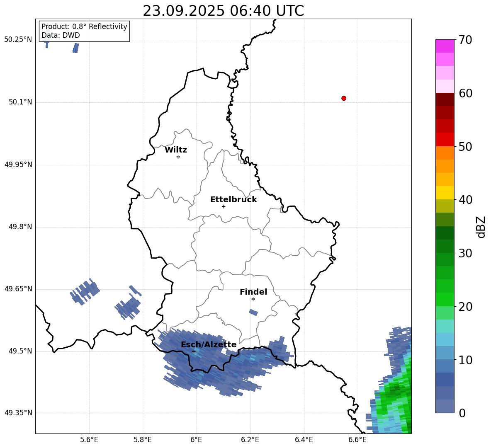This screenshot has width=491, height=448.
Task: Click the 50.25°N latitude label
Action: [18, 40]
